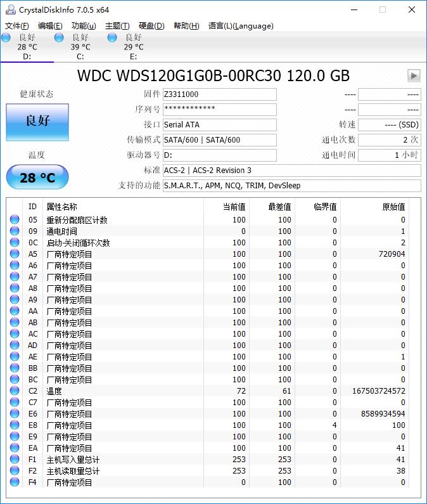Click status orb of attribute AE row
427x504 pixels.
tap(15, 356)
